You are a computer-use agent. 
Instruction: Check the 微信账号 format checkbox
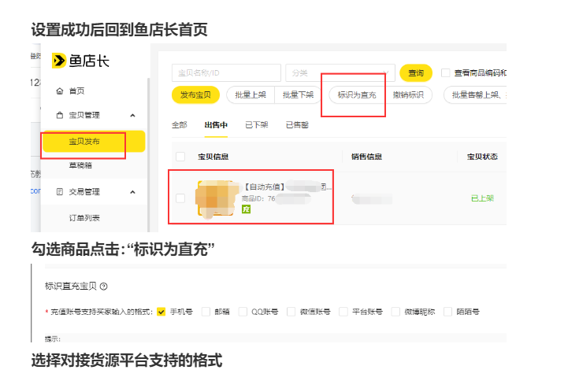tap(291, 312)
